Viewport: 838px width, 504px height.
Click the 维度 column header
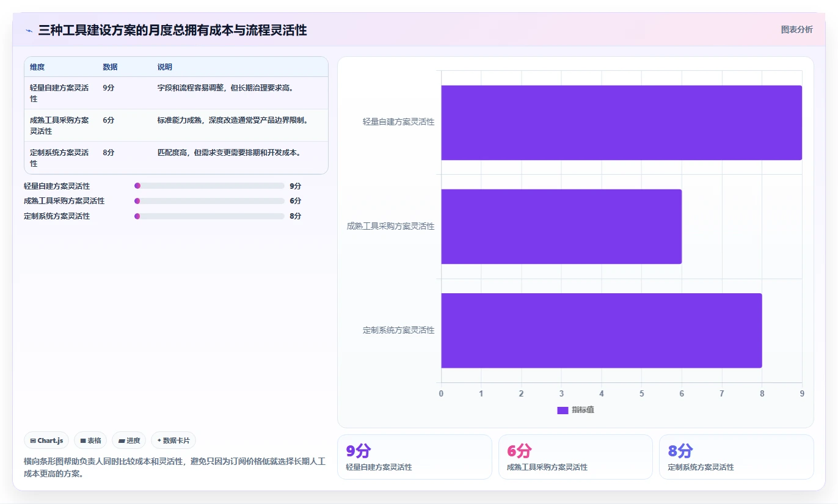tap(37, 67)
